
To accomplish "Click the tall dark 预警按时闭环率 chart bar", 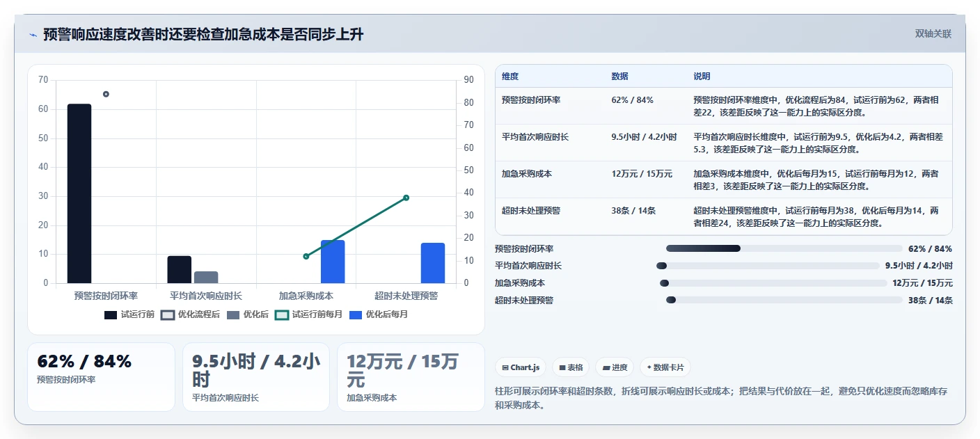I will 79,193.
